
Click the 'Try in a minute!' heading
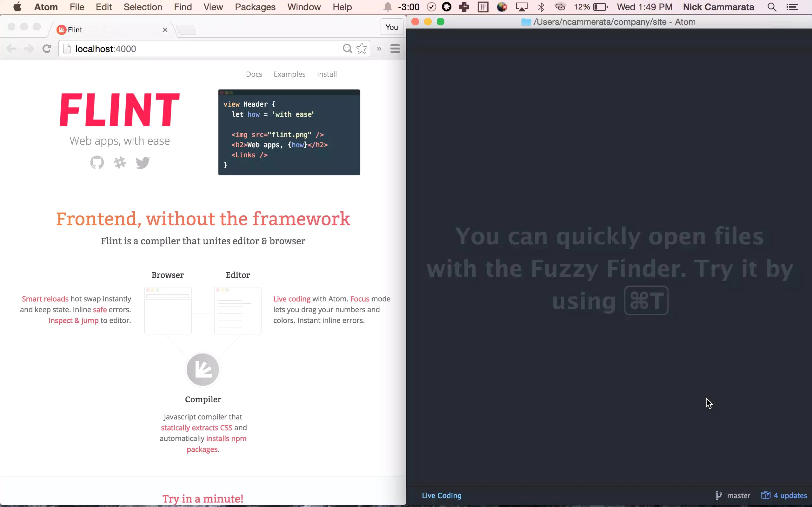point(203,499)
